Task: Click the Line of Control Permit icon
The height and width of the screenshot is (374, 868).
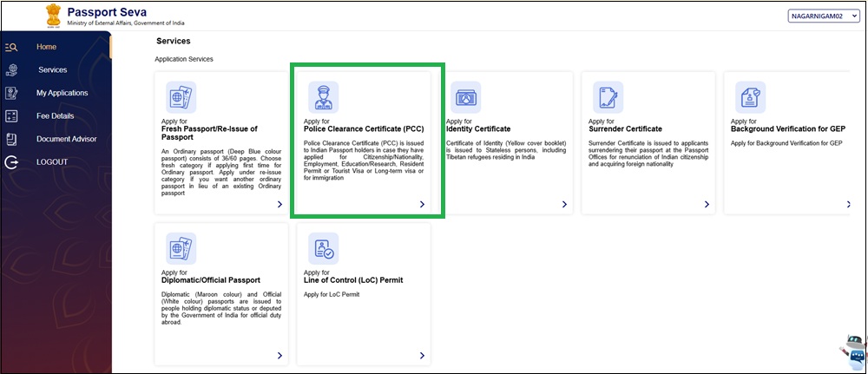Action: pyautogui.click(x=323, y=248)
